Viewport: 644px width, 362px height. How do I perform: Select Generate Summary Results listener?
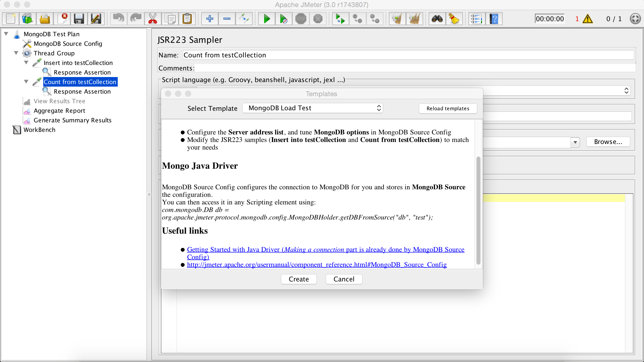72,120
